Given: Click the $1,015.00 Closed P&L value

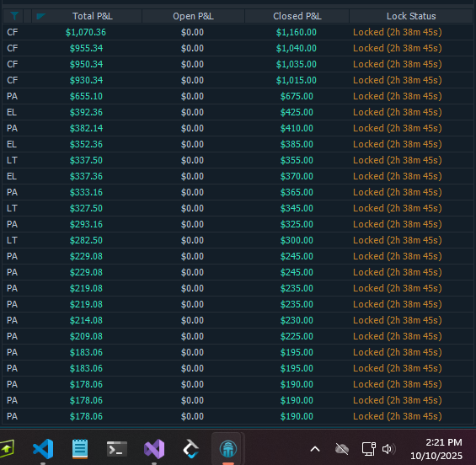Looking at the screenshot, I should (297, 80).
